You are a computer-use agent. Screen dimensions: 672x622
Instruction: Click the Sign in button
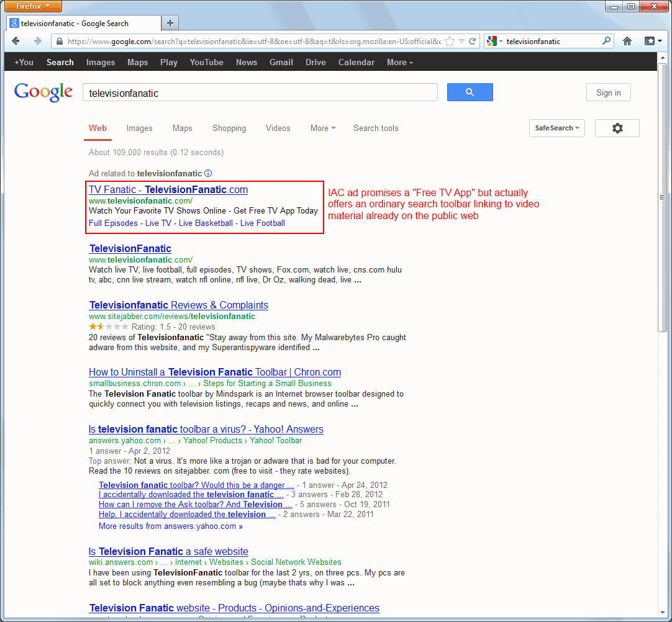click(x=608, y=92)
